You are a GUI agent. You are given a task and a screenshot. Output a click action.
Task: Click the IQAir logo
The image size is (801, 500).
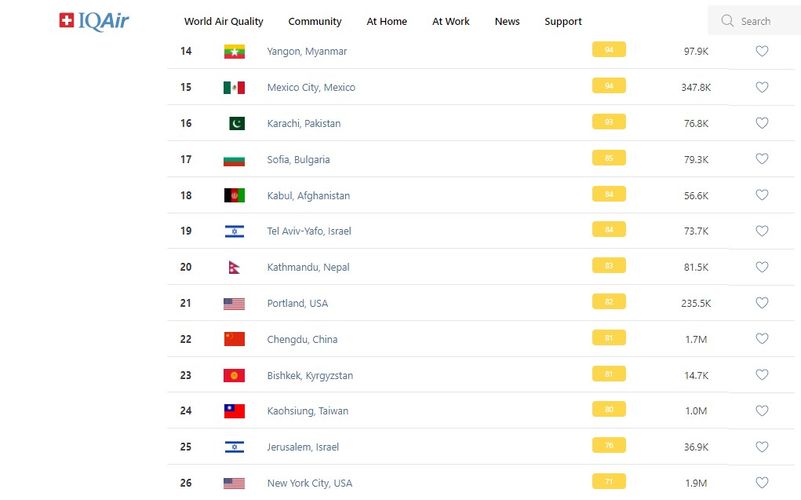click(x=94, y=20)
